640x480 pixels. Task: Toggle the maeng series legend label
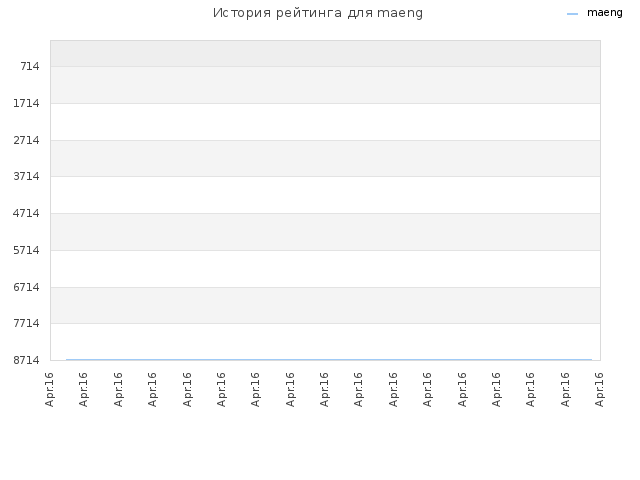tap(604, 13)
